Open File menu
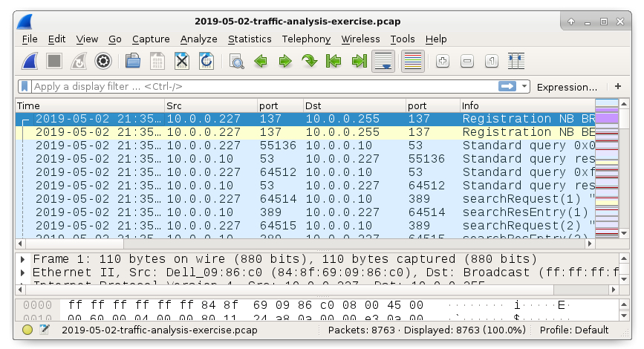Viewport: 644px width, 349px height. [x=30, y=39]
